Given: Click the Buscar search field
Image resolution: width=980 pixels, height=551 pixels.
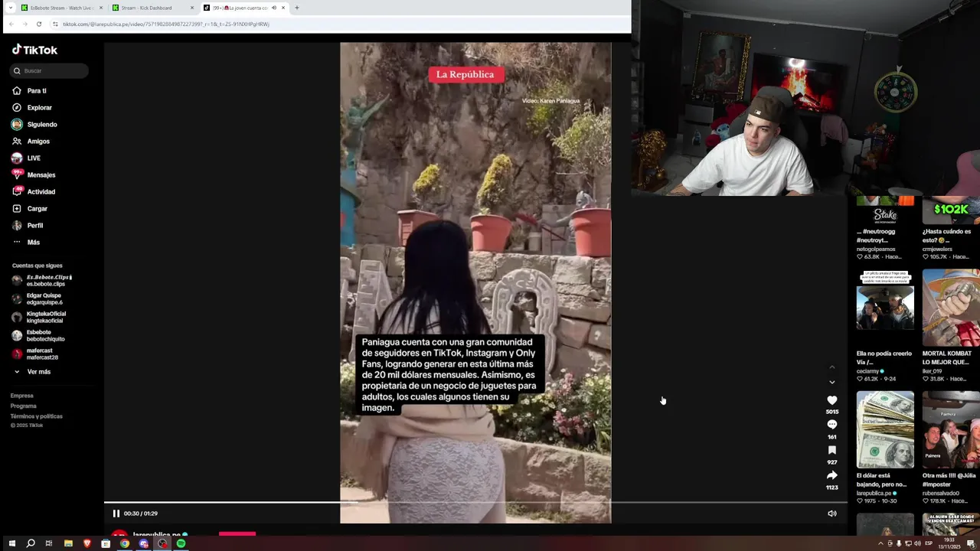Looking at the screenshot, I should point(50,70).
